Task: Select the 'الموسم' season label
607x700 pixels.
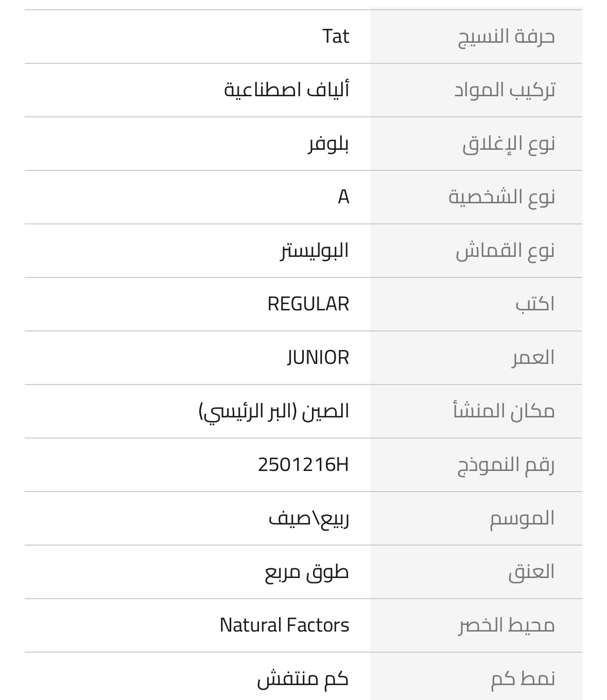Action: 522,518
